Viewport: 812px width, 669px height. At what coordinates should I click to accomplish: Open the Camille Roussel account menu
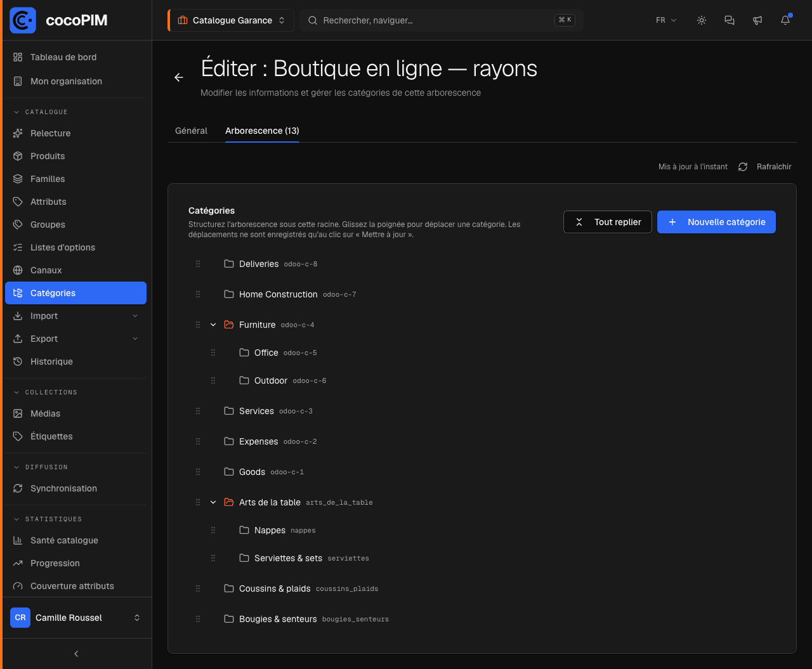[x=75, y=618]
